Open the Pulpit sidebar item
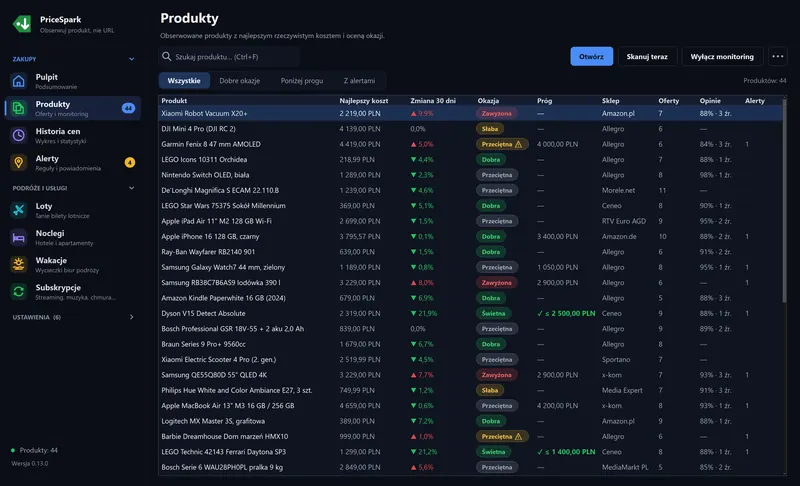800x486 pixels. pyautogui.click(x=73, y=81)
